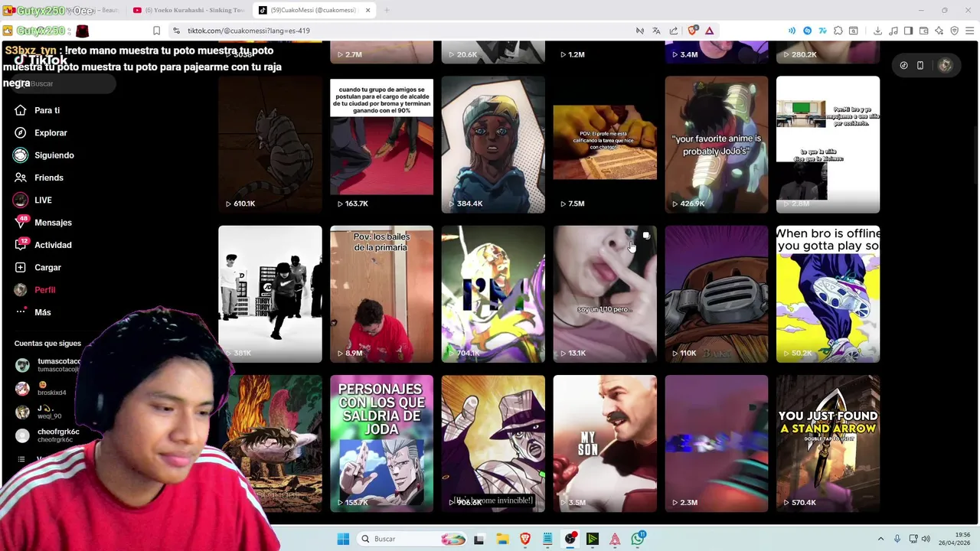Close the CuakoMessi TikTok tab
Image resolution: width=980 pixels, height=551 pixels.
coord(367,10)
